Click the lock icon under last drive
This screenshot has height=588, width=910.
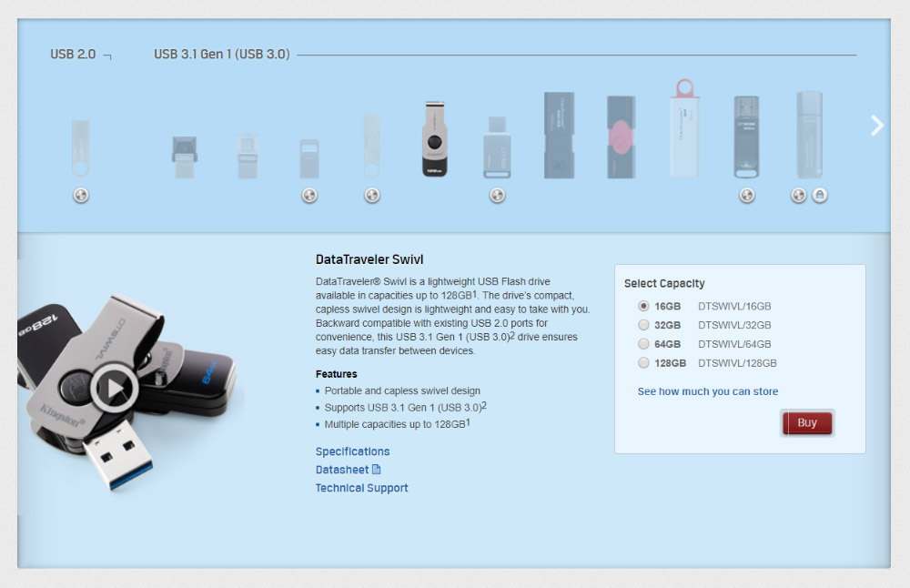coord(819,195)
